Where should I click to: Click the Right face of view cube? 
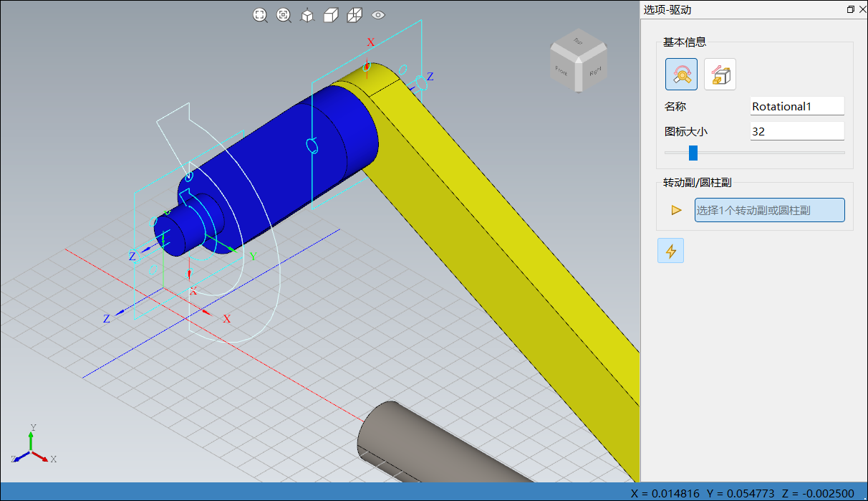(594, 72)
